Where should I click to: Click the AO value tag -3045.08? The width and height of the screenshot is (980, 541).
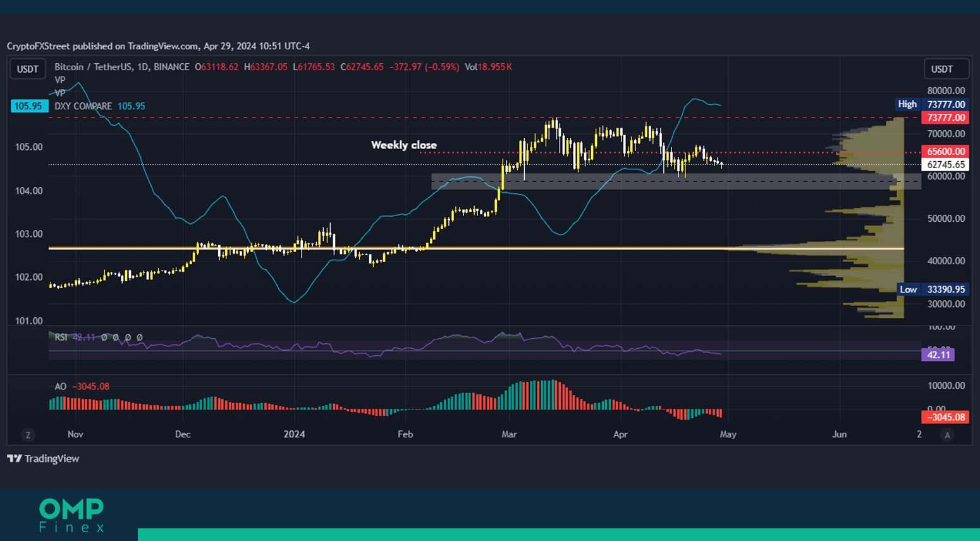click(946, 417)
